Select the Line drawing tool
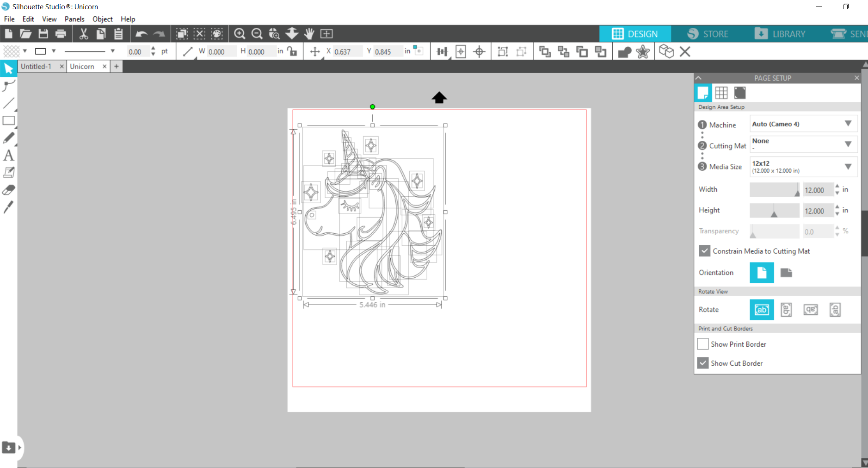The height and width of the screenshot is (468, 868). pos(8,103)
